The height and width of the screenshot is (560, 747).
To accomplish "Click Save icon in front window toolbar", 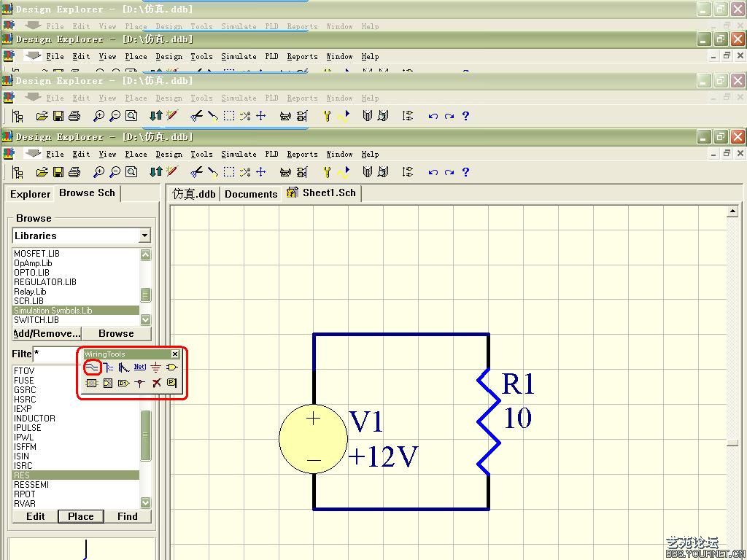I will (58, 172).
